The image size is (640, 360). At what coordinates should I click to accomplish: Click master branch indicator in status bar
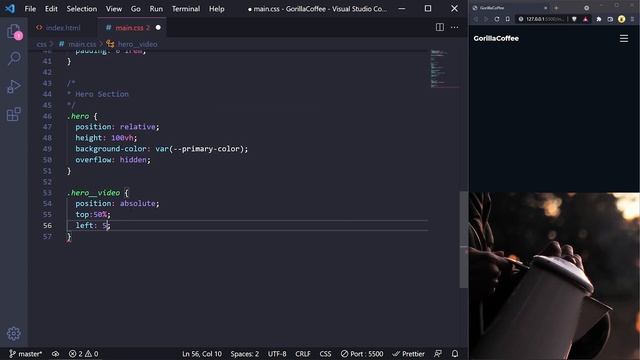click(x=25, y=354)
